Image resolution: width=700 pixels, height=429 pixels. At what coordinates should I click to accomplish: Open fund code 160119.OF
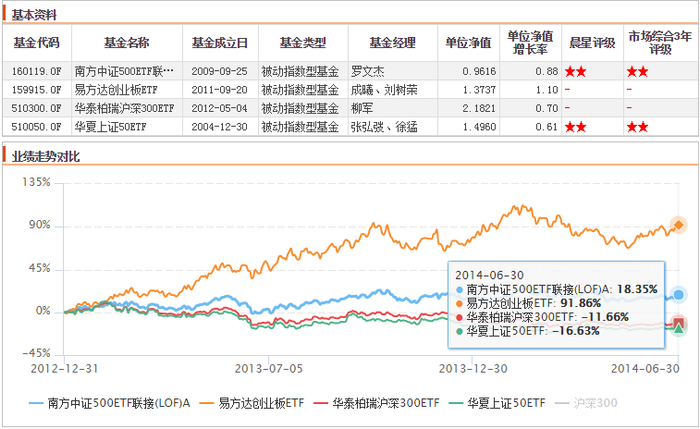[x=37, y=71]
